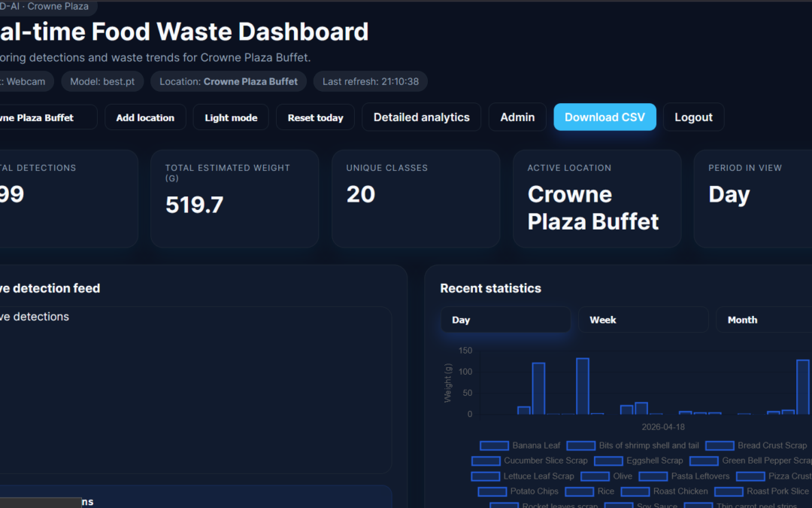Open Detailed analytics
The image size is (812, 508).
point(422,117)
